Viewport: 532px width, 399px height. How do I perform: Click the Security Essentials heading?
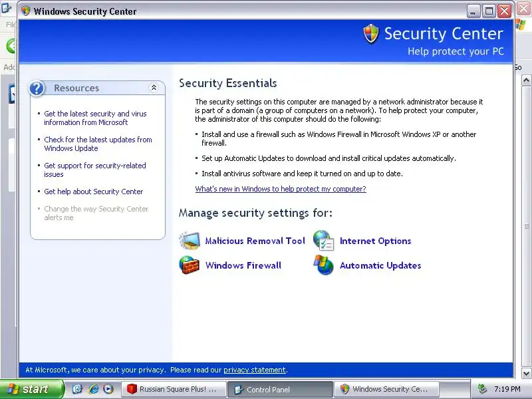(228, 83)
